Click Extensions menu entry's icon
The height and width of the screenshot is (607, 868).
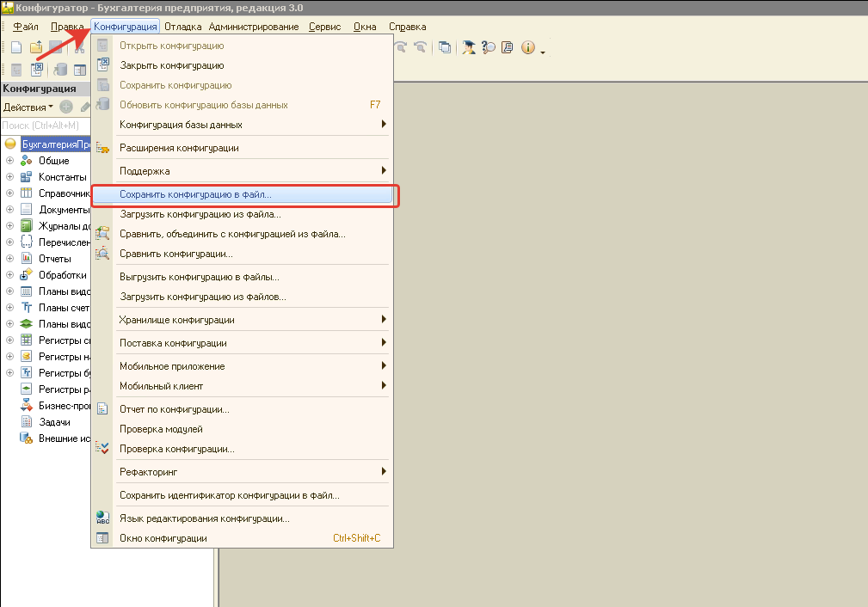(x=102, y=148)
